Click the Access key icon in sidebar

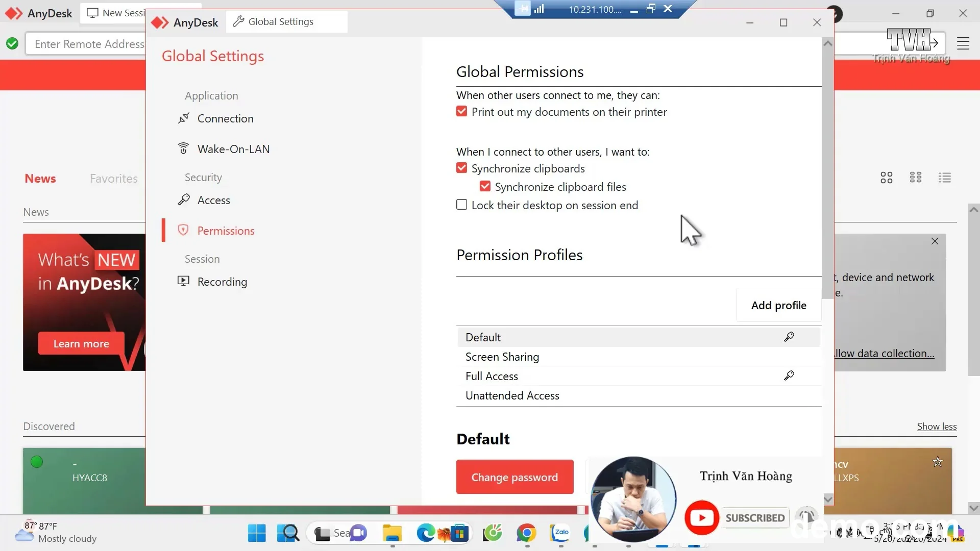[x=184, y=199]
